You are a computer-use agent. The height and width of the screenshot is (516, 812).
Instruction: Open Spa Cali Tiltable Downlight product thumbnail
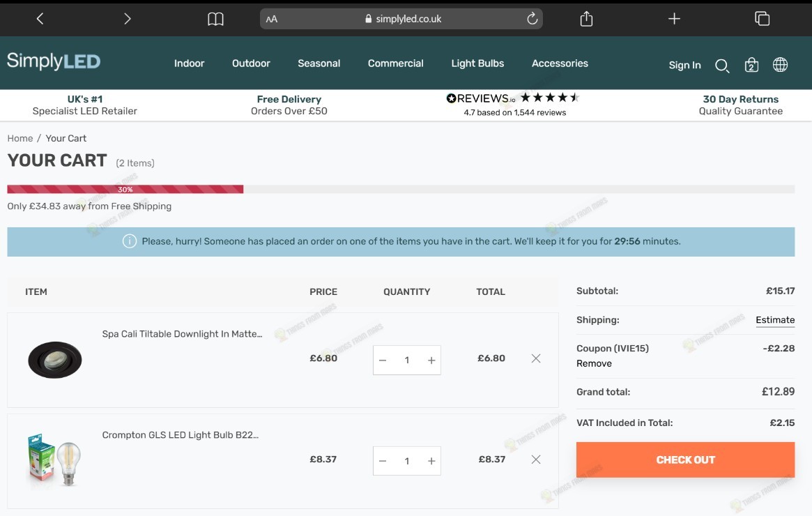click(x=55, y=360)
